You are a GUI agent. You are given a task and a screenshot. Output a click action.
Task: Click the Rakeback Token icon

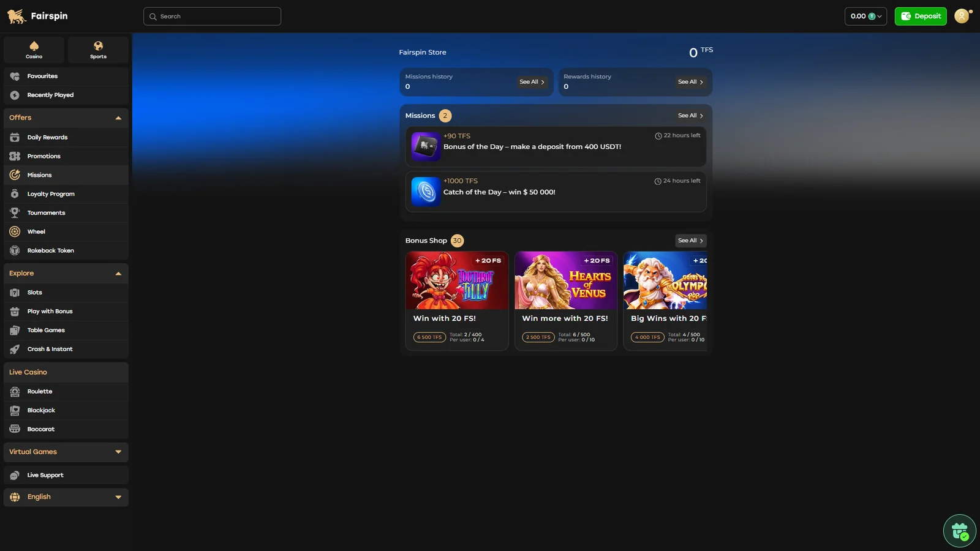click(15, 251)
